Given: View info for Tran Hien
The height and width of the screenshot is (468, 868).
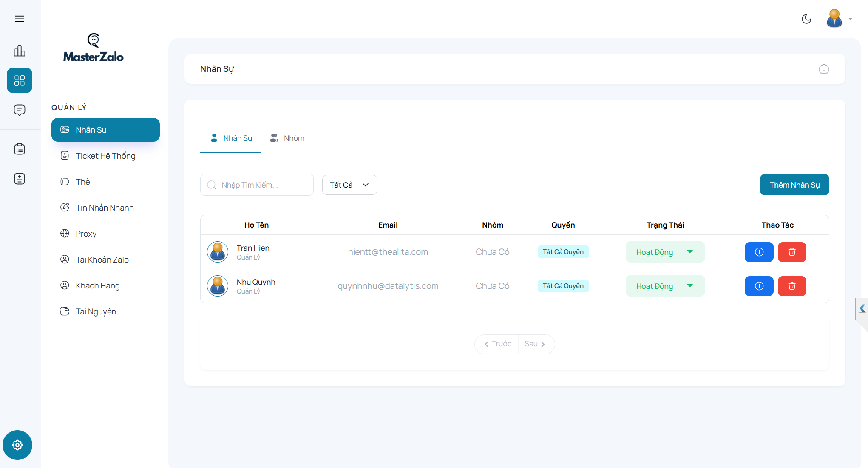Looking at the screenshot, I should [759, 252].
